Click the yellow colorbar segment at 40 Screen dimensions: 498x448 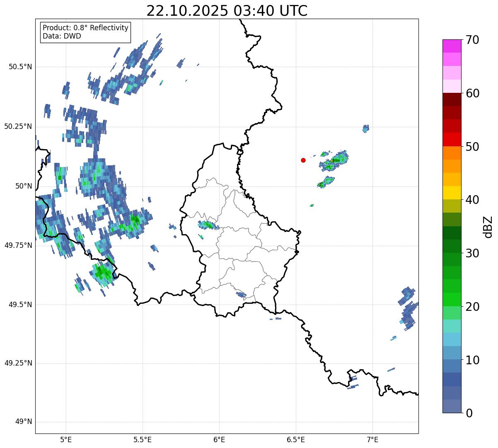point(452,193)
